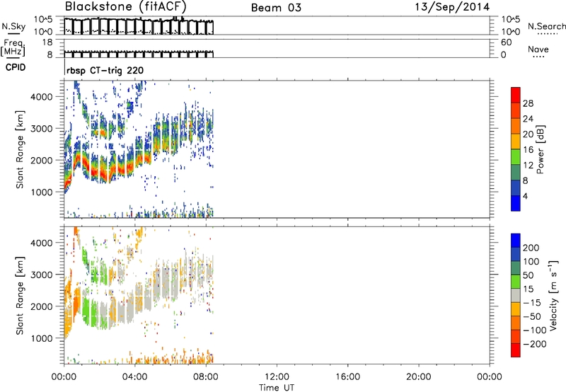Click the 'Velocity [m s^-1]' colorbar label
The width and height of the screenshot is (566, 392).
[x=553, y=295]
